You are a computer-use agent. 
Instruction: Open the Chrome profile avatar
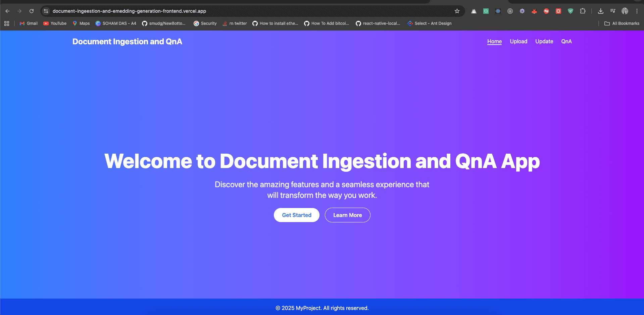coord(625,11)
